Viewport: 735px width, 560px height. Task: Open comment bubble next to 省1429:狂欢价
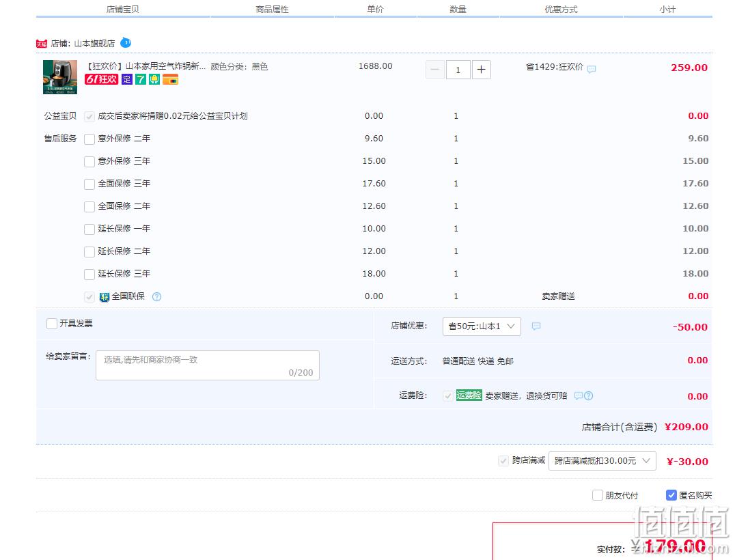pos(592,69)
